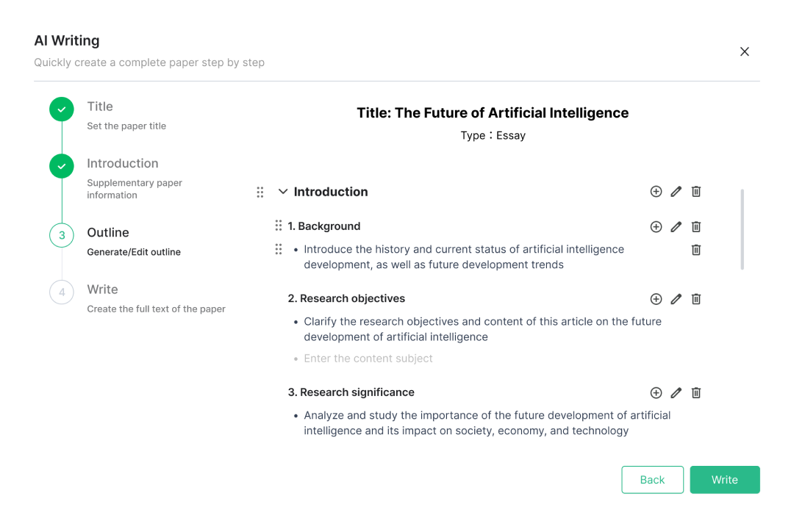Viewport: 794px width, 532px height.
Task: Go back using the Back button
Action: [x=652, y=479]
